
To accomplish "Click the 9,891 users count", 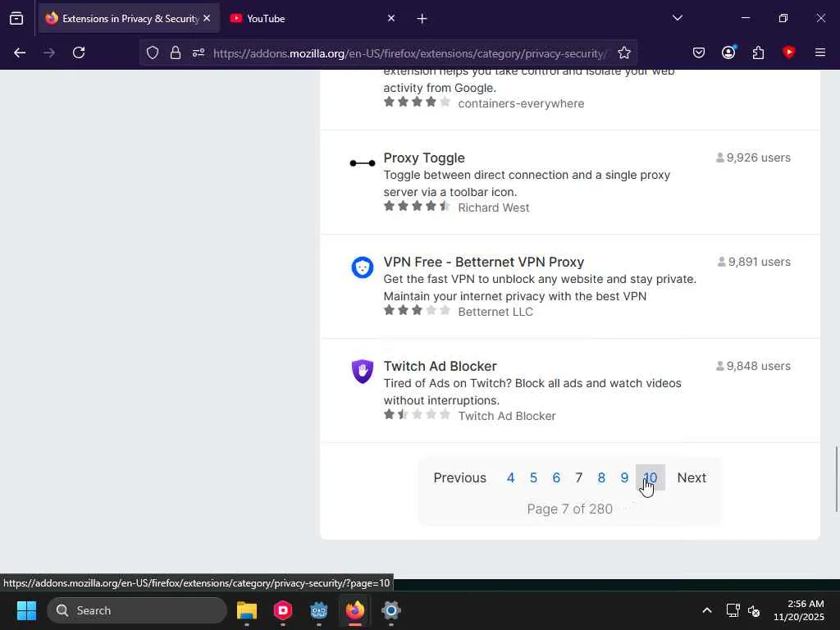I will point(755,262).
